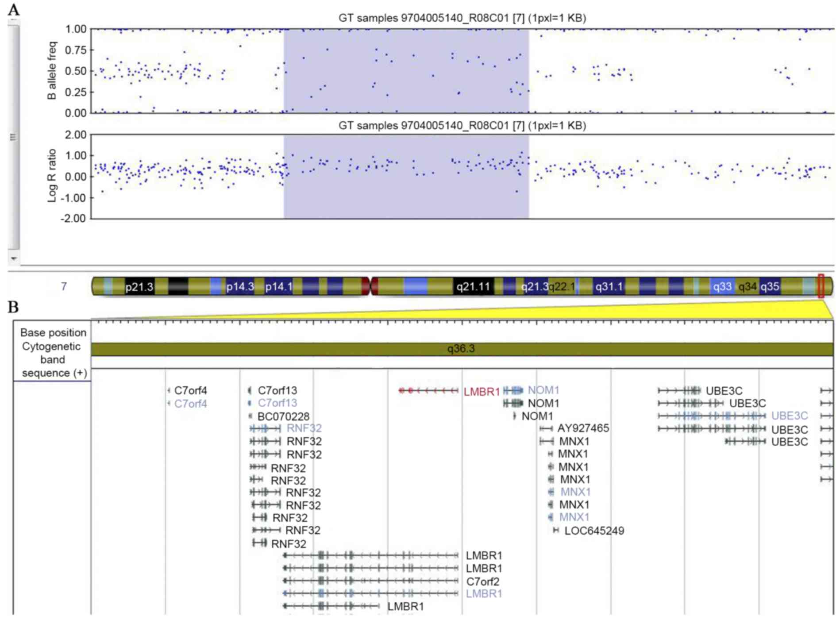Open the red LMBR1 gene label
Viewport: 840px width, 620px height.
tap(482, 392)
